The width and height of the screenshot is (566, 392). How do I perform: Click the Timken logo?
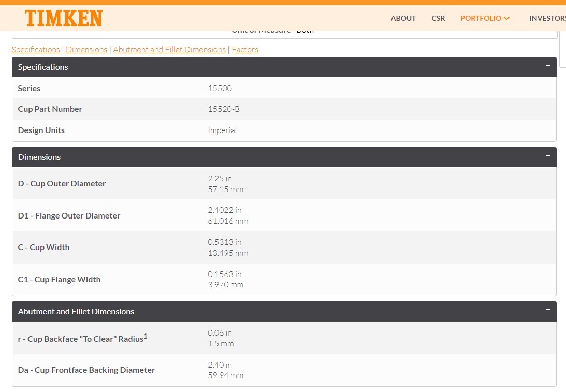click(64, 18)
